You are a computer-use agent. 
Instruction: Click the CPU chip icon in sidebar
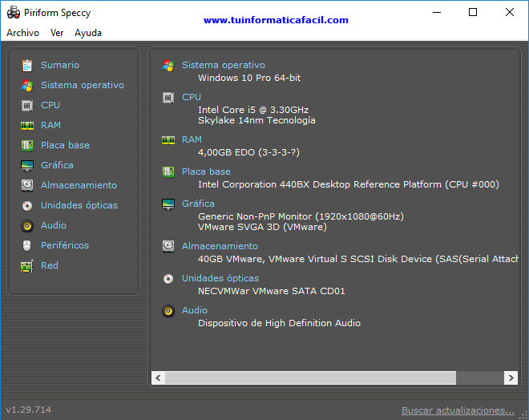27,106
